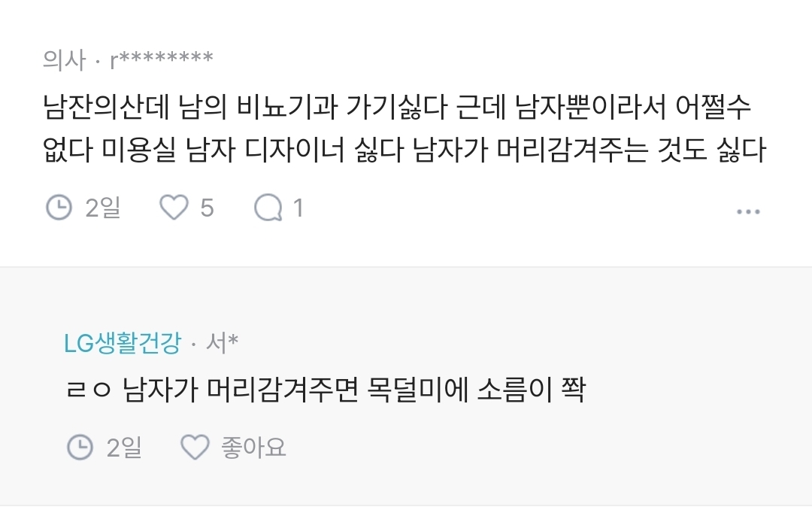Tap the heart icon on LG생활건강 reply
This screenshot has height=510, width=812.
click(195, 448)
